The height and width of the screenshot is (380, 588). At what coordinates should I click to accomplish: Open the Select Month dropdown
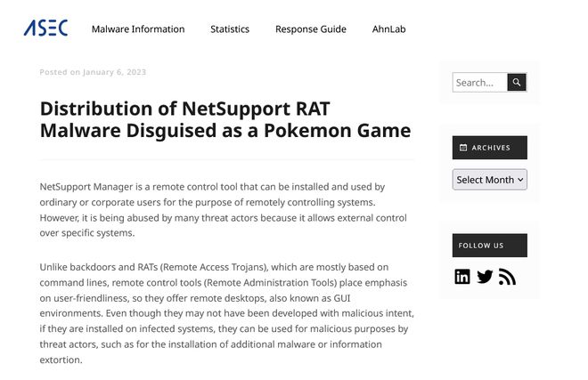click(x=489, y=180)
